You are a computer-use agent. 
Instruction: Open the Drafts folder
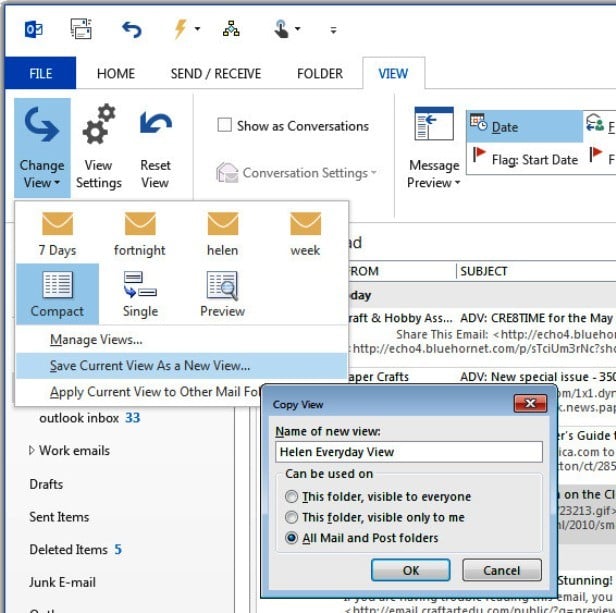46,484
